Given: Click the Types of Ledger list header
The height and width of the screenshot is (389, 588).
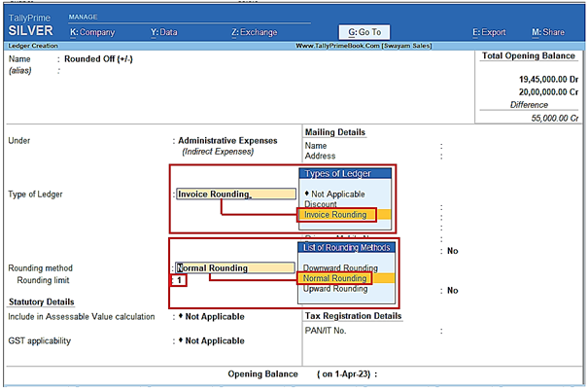Looking at the screenshot, I should 345,173.
